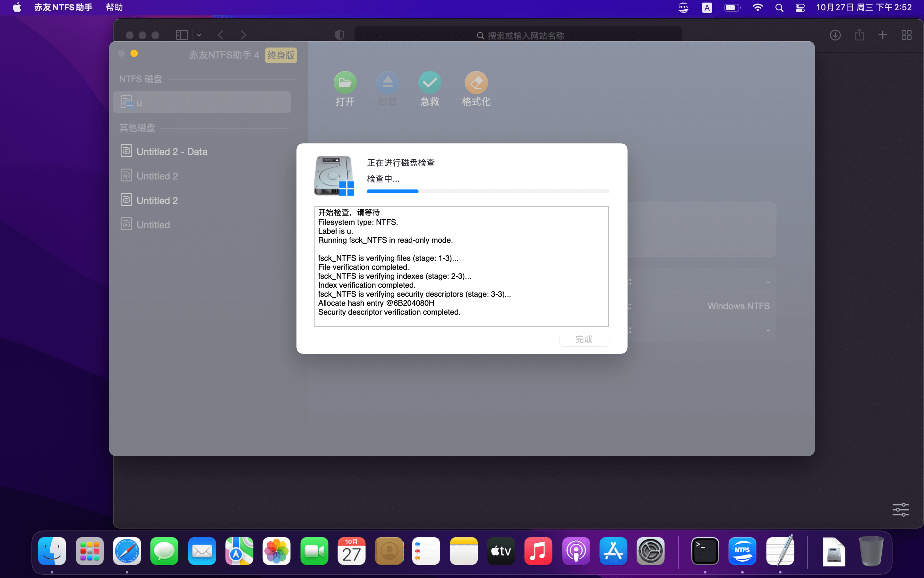Open Maps from the Dock
Viewport: 924px width, 578px height.
[239, 551]
